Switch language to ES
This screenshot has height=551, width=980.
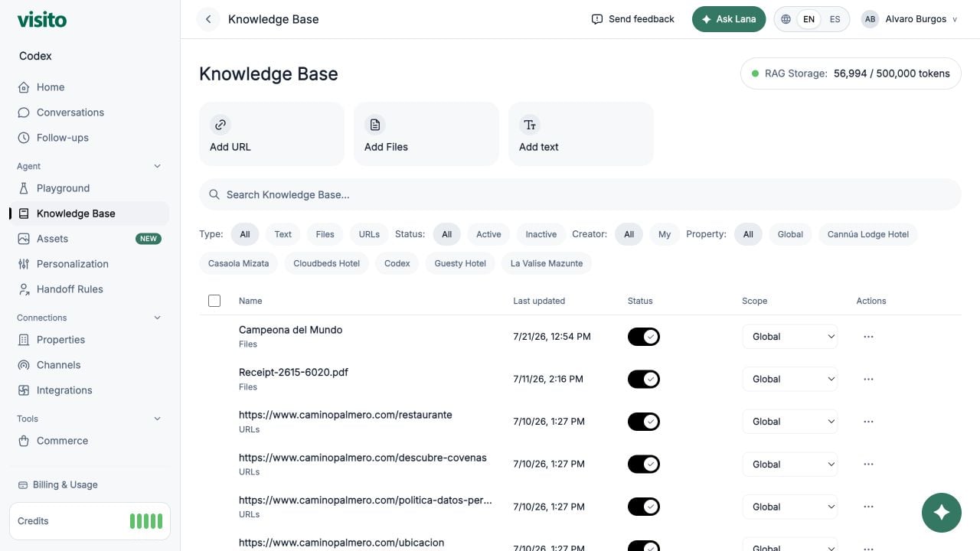click(x=835, y=19)
